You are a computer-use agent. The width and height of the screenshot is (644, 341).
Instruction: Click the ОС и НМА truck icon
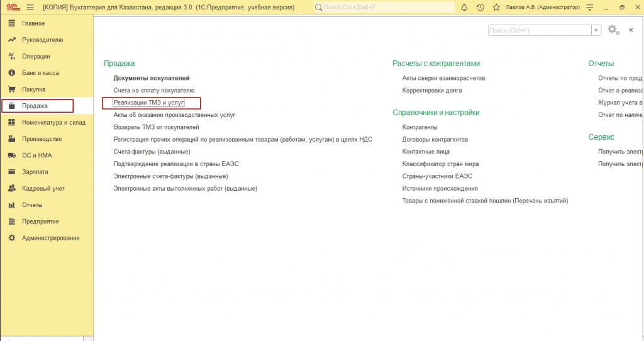[x=12, y=155]
